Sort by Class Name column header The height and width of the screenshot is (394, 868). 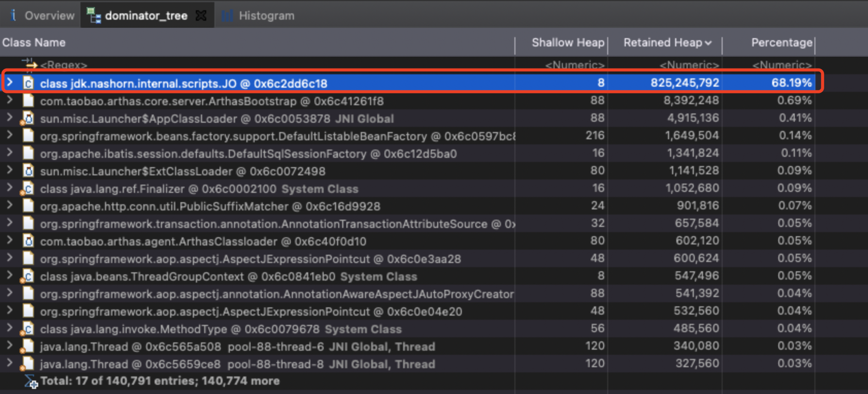[34, 43]
